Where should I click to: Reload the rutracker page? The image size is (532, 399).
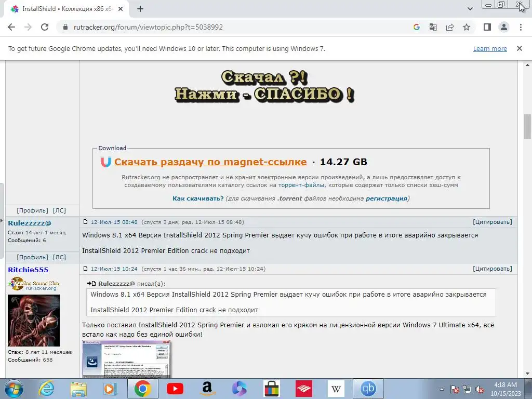tap(45, 27)
